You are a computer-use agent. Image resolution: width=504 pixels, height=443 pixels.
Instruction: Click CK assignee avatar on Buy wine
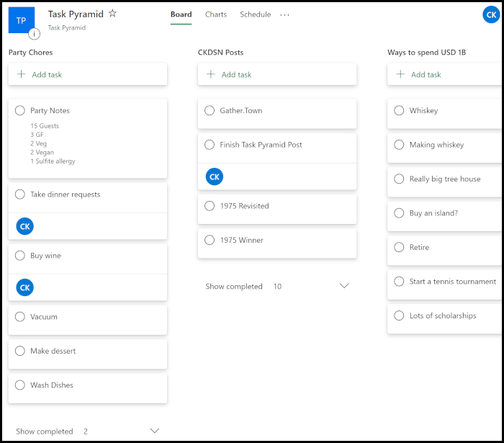[x=24, y=287]
